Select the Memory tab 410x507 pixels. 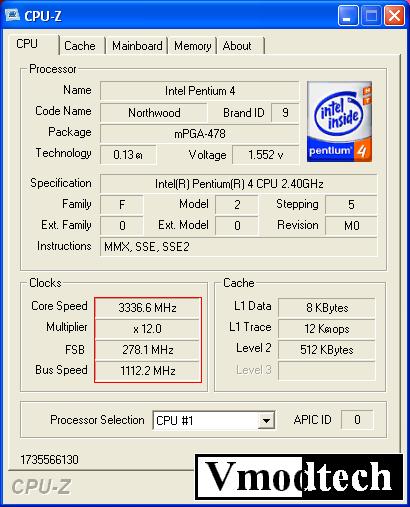coord(193,46)
